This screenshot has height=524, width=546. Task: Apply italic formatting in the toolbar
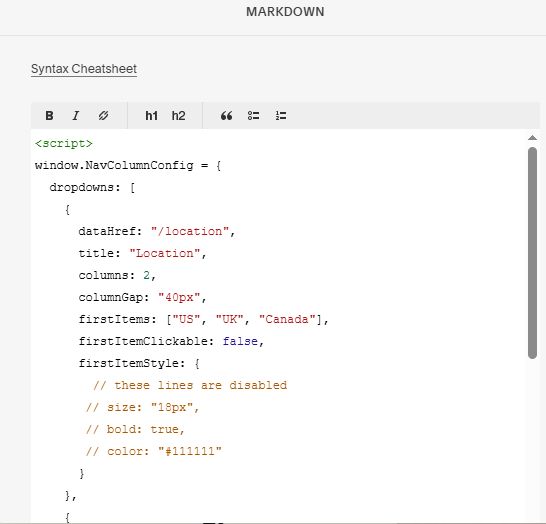(76, 116)
